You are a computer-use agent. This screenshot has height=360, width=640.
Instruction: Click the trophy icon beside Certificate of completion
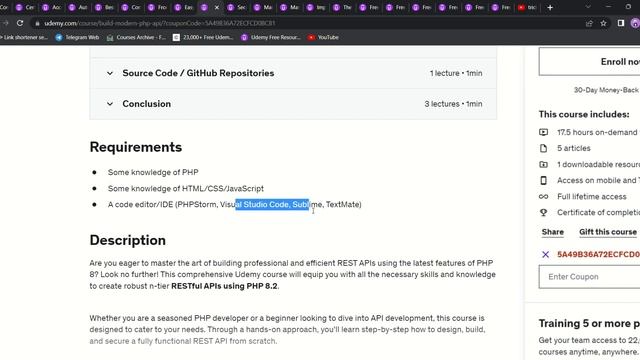(543, 213)
